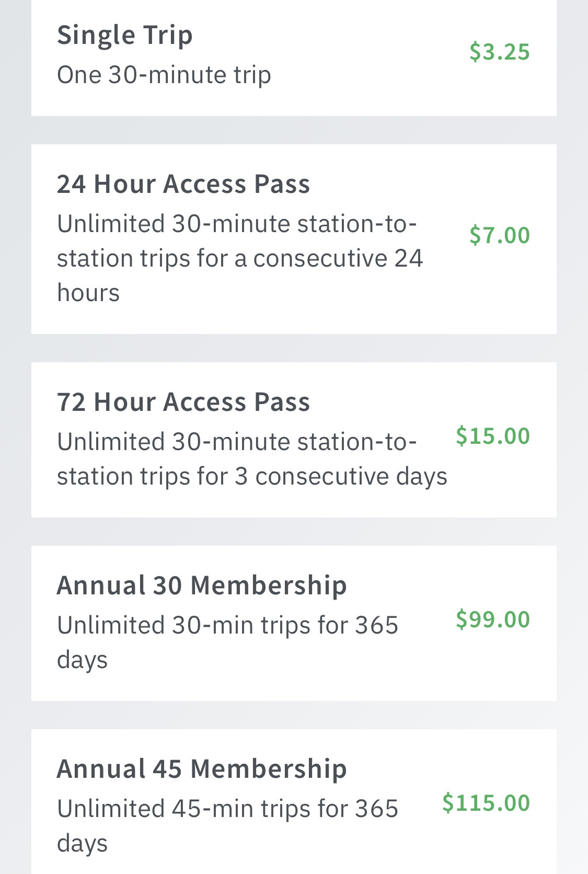Tap the $99.00 price label
This screenshot has height=874, width=588.
pyautogui.click(x=492, y=619)
